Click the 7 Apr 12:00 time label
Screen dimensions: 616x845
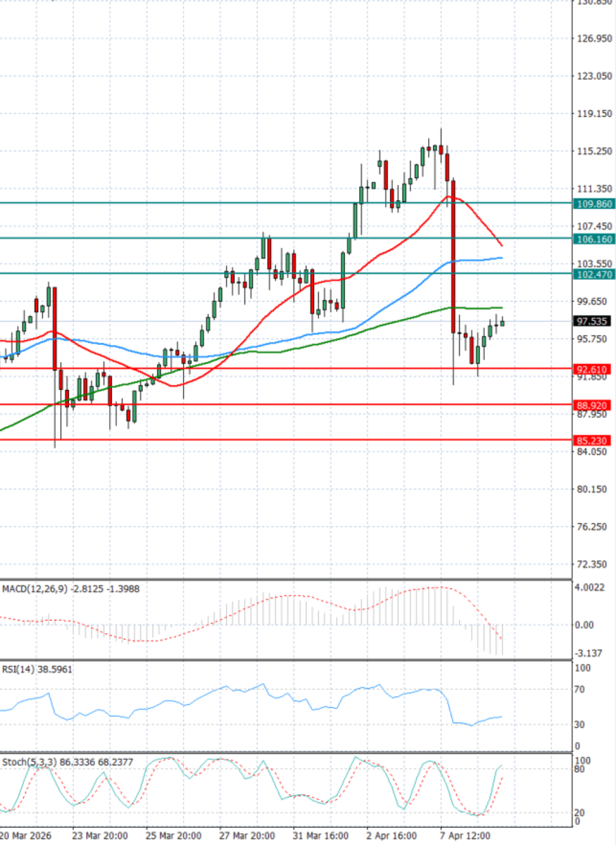(x=465, y=836)
